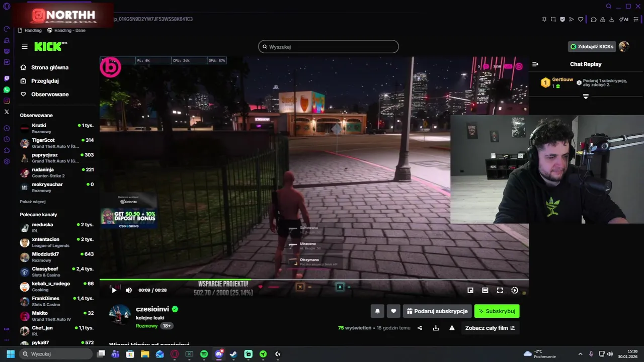
Task: Open Spotify from the taskbar
Action: pyautogui.click(x=204, y=354)
